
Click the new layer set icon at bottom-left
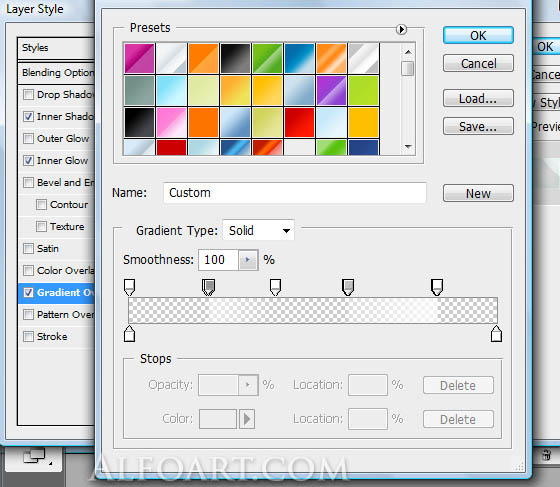[x=35, y=457]
